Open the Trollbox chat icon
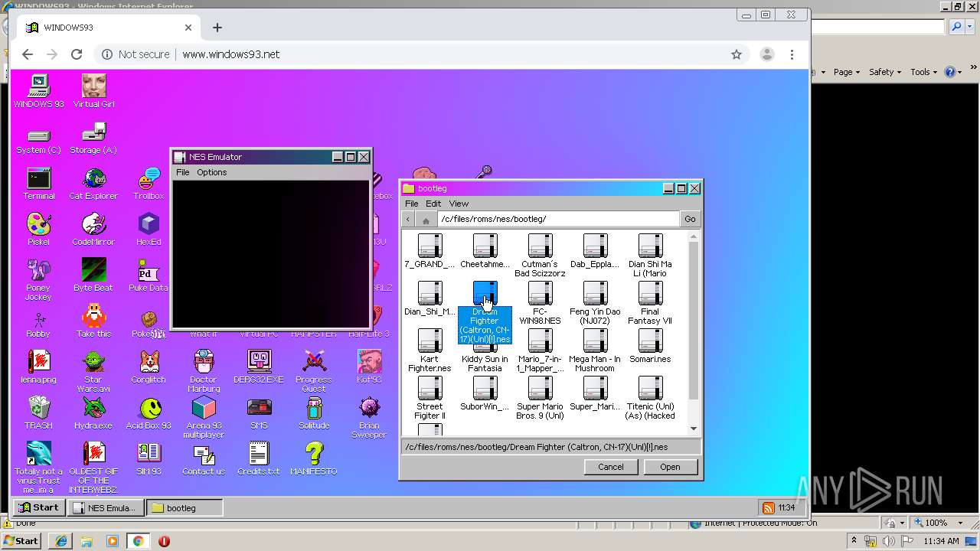The height and width of the screenshot is (551, 980). [x=149, y=184]
